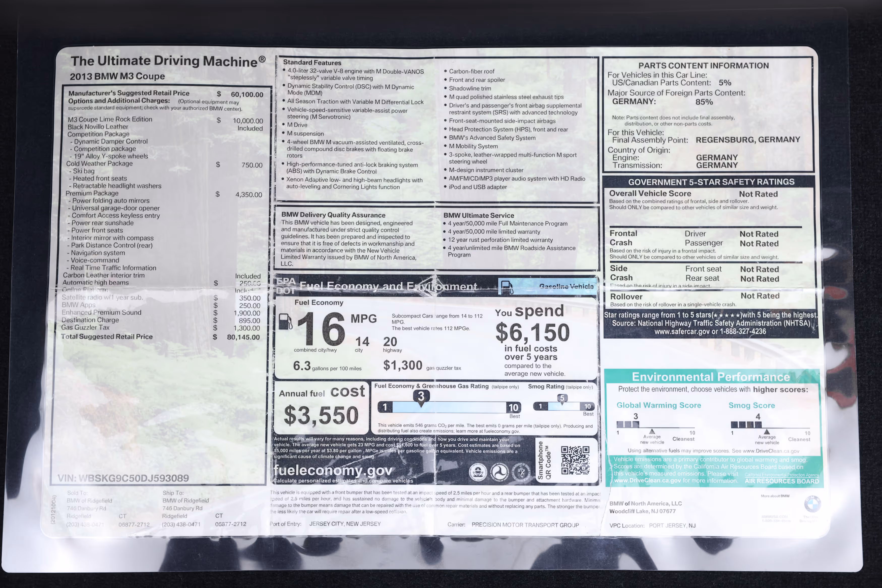Click the "Gasoline Vehicle" label
882x588 pixels.
pyautogui.click(x=566, y=286)
